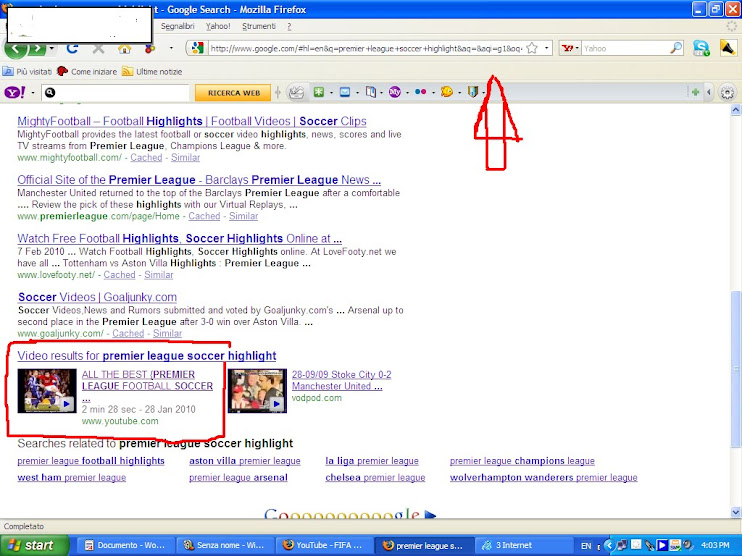This screenshot has height=556, width=742.
Task: Open Cached link for mightyfootball.com
Action: tap(146, 158)
